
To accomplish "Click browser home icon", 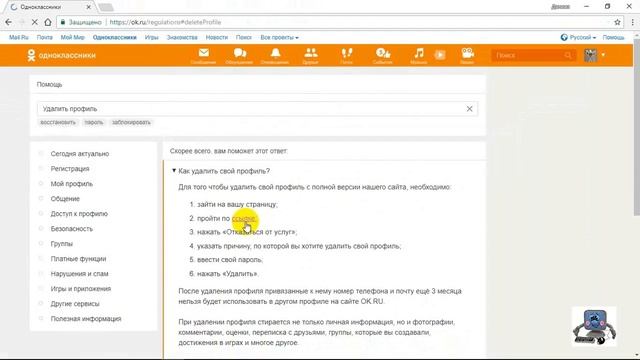I will [48, 22].
